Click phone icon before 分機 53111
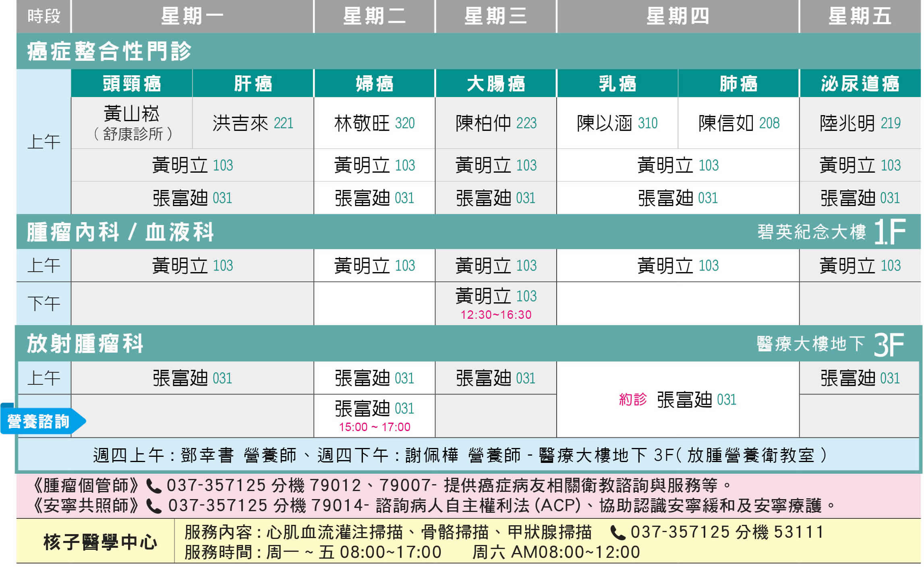This screenshot has height=582, width=924. (x=618, y=533)
